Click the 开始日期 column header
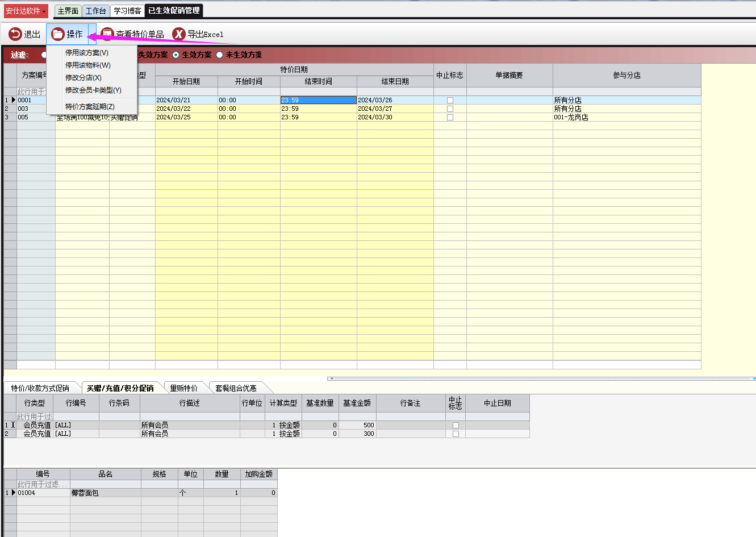756x537 pixels. 186,81
